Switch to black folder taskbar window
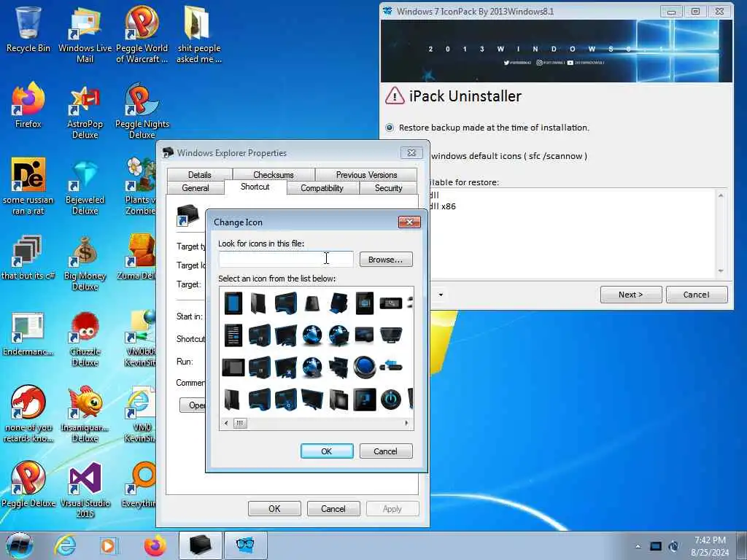 tap(200, 545)
